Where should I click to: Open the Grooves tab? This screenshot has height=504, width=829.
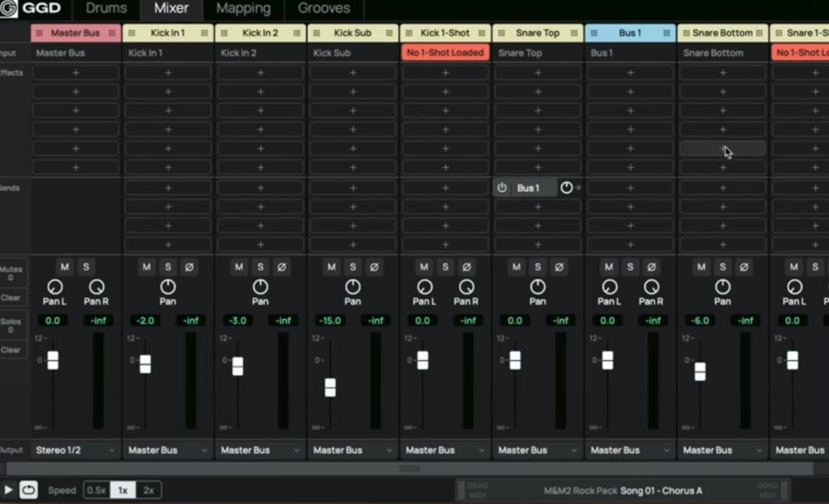tap(324, 9)
